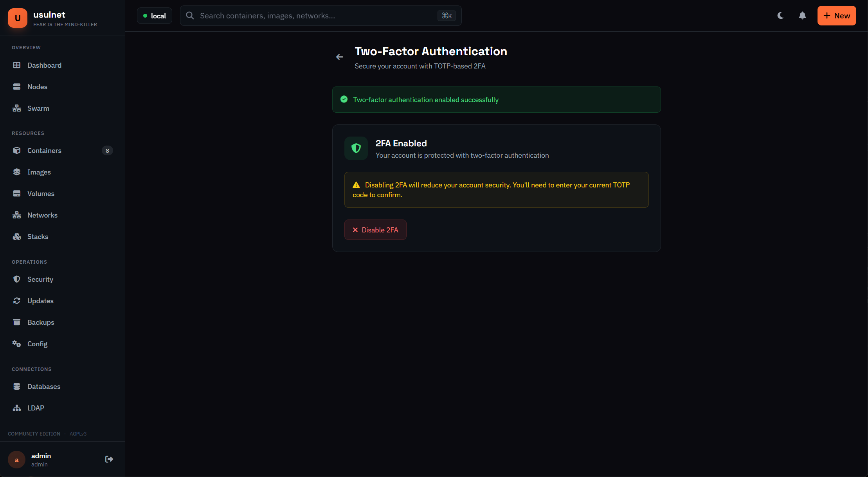Image resolution: width=868 pixels, height=477 pixels.
Task: Click the Swarm icon
Action: [17, 108]
